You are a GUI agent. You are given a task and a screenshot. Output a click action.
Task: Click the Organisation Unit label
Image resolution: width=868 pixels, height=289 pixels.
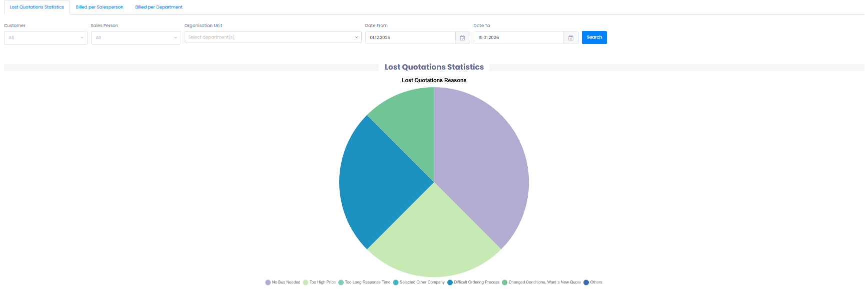tap(203, 26)
